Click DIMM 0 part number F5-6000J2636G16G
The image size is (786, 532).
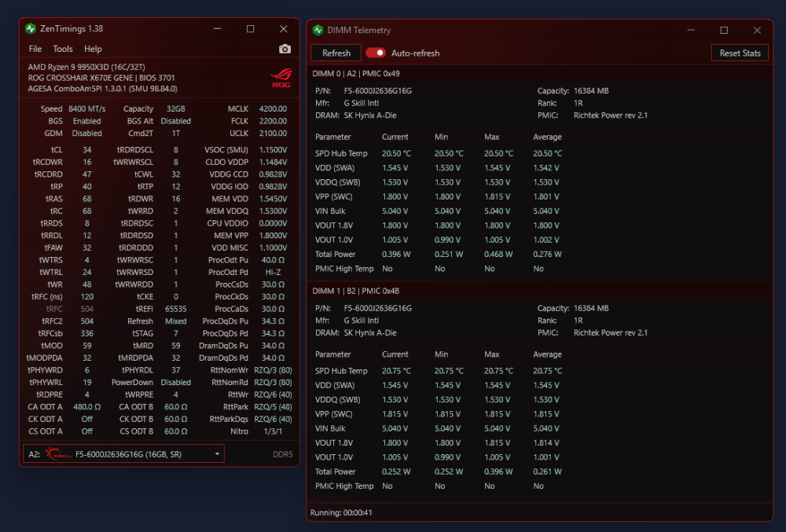[x=377, y=90]
